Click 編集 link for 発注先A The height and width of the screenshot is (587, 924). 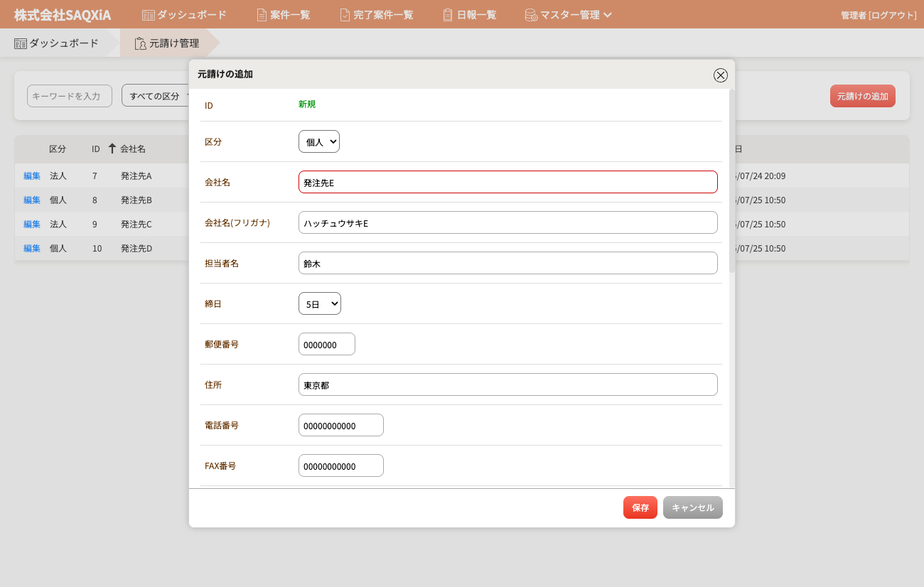32,176
